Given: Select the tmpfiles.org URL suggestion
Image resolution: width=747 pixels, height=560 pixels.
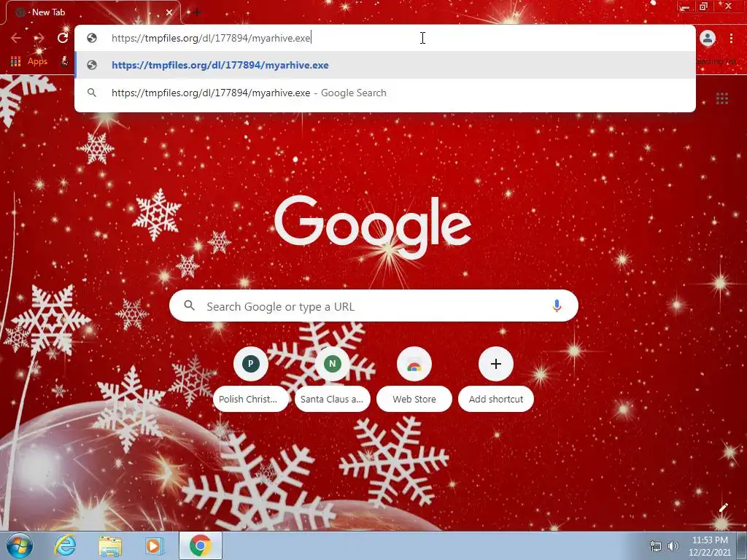Looking at the screenshot, I should point(385,65).
